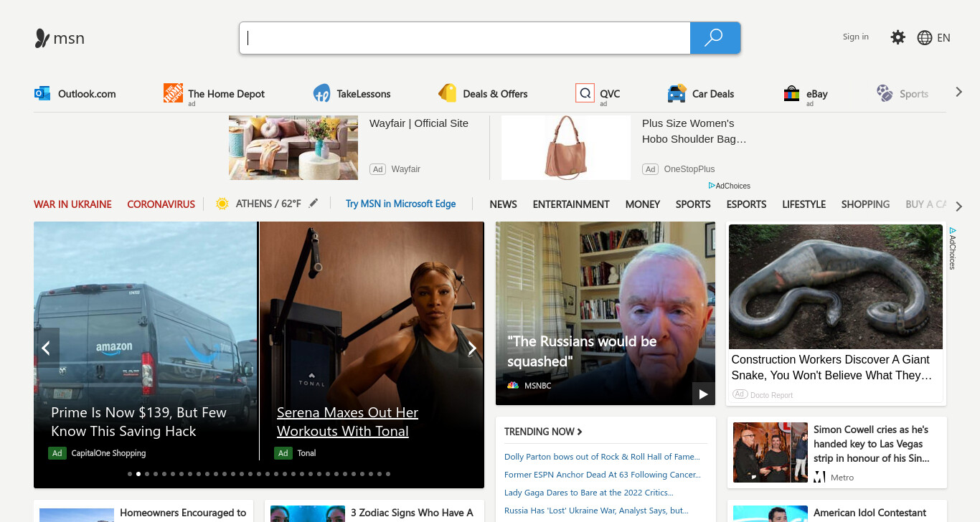Expand more shortcut sites with right chevron
This screenshot has width=980, height=522.
pos(958,92)
